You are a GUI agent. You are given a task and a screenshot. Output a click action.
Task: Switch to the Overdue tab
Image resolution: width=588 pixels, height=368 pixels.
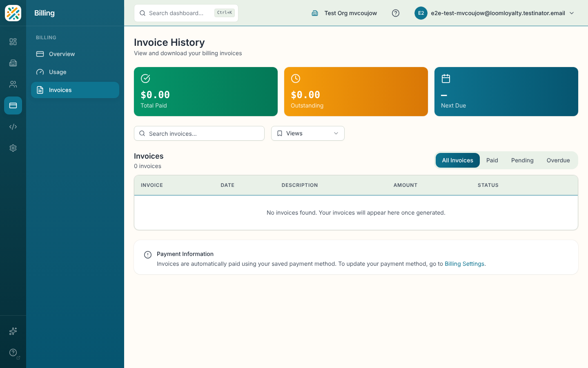558,160
